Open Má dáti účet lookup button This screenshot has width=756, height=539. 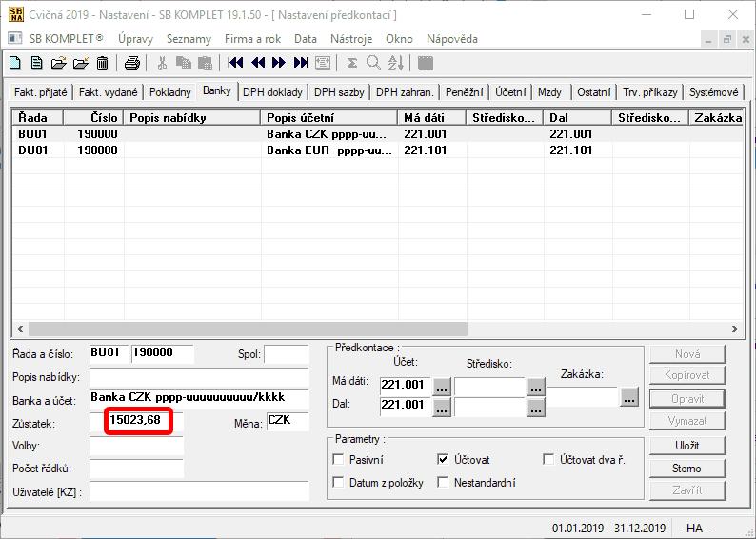point(442,387)
